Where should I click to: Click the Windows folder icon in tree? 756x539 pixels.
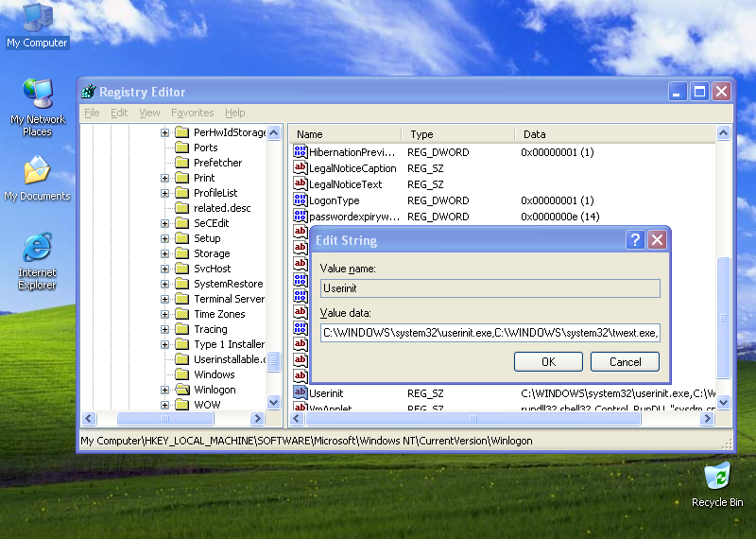[181, 374]
